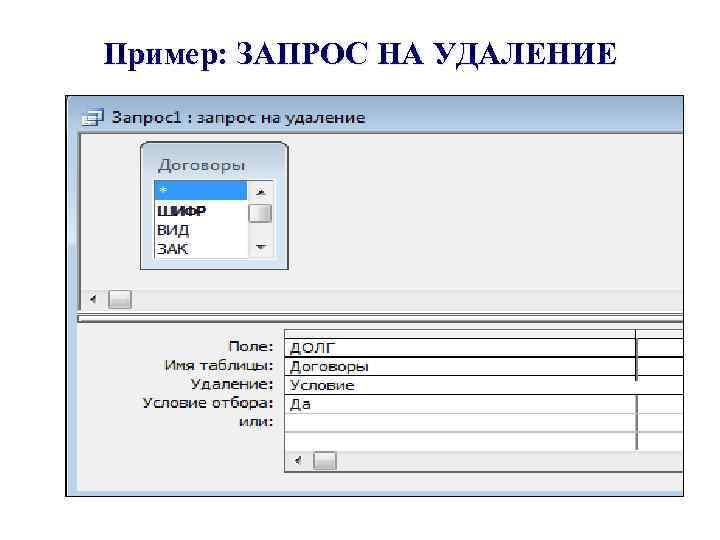Click the Имя таблицы cell containing Договоры
720x540 pixels.
pyautogui.click(x=460, y=366)
